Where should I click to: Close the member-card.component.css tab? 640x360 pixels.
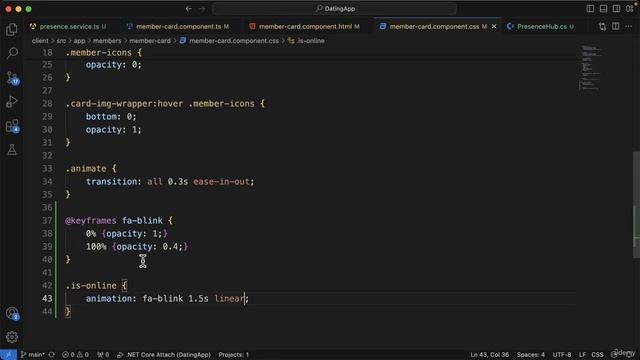tap(494, 27)
